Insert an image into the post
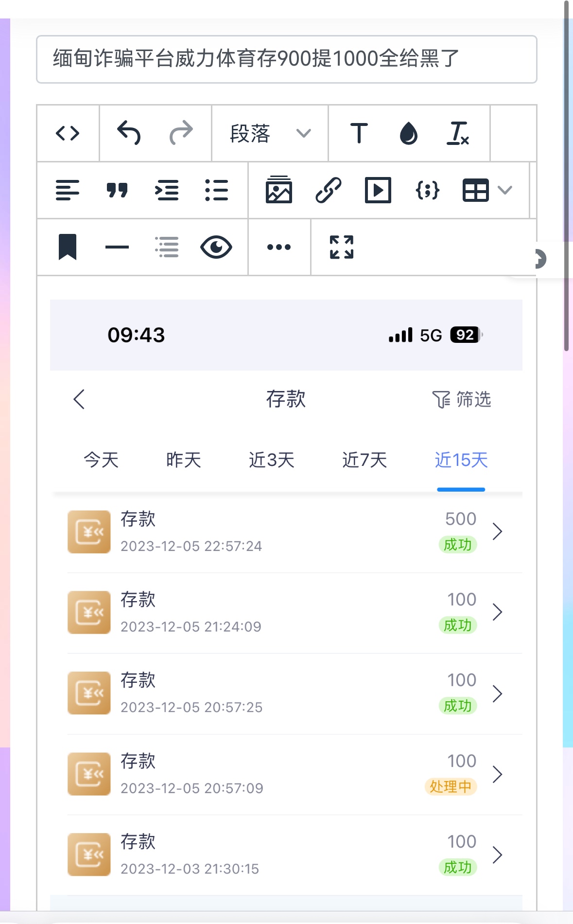This screenshot has width=573, height=924. 279,190
